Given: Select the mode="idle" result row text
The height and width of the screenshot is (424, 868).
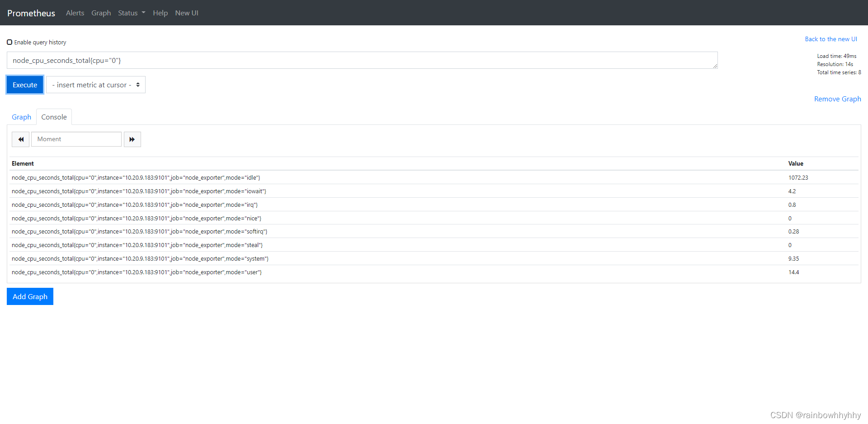Looking at the screenshot, I should click(136, 177).
